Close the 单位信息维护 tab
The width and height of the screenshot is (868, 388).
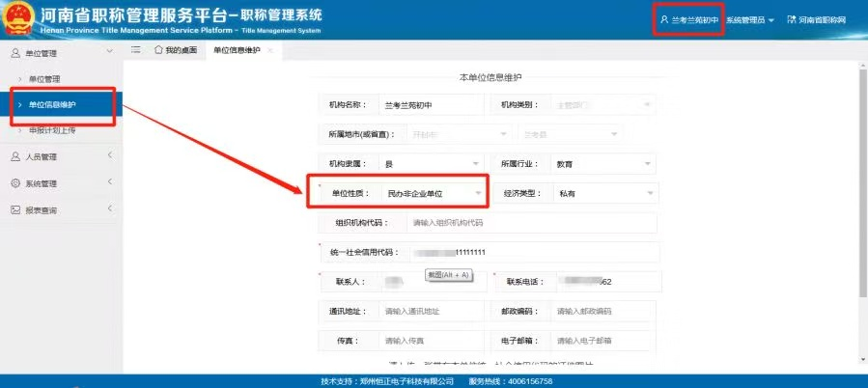[269, 50]
